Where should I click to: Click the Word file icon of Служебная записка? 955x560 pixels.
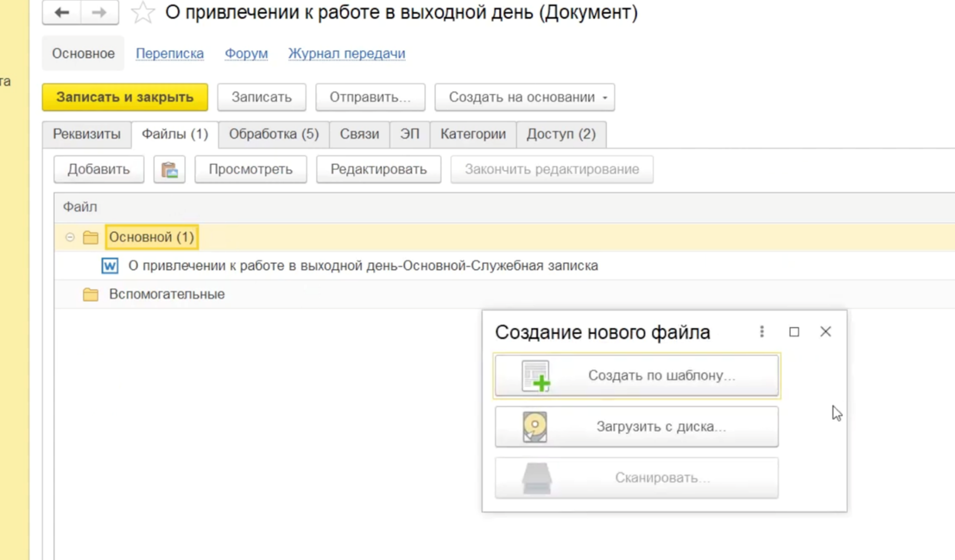click(110, 266)
